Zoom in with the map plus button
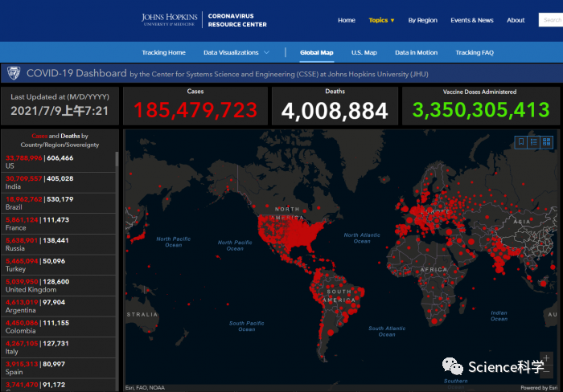Image resolution: width=563 pixels, height=392 pixels. tap(546, 358)
